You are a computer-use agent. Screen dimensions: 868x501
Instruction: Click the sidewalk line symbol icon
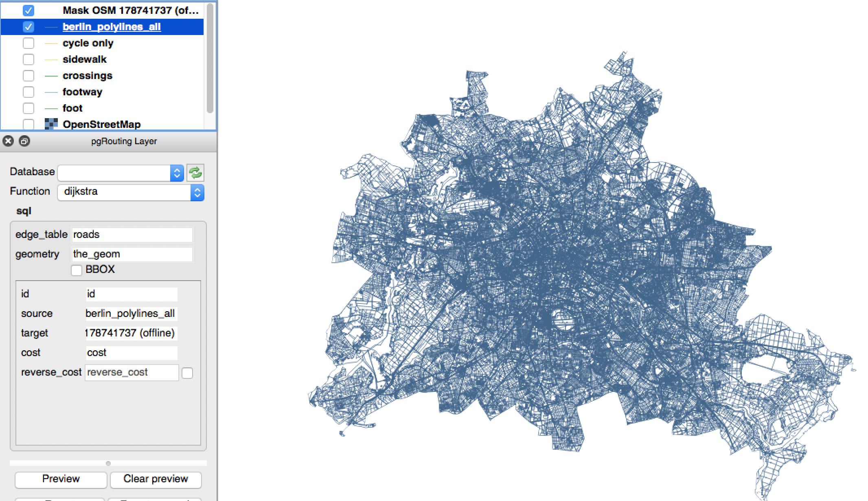(x=51, y=59)
